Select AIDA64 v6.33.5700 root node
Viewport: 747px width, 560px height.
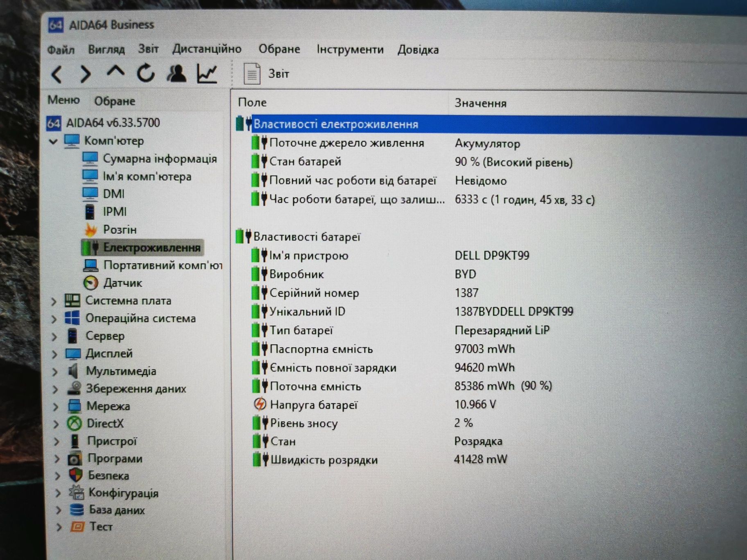click(103, 122)
